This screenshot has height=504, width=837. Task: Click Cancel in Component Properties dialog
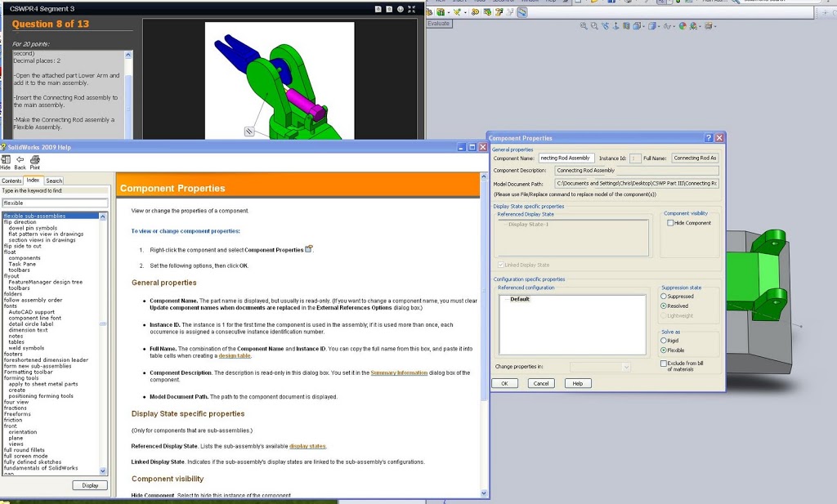coord(541,383)
